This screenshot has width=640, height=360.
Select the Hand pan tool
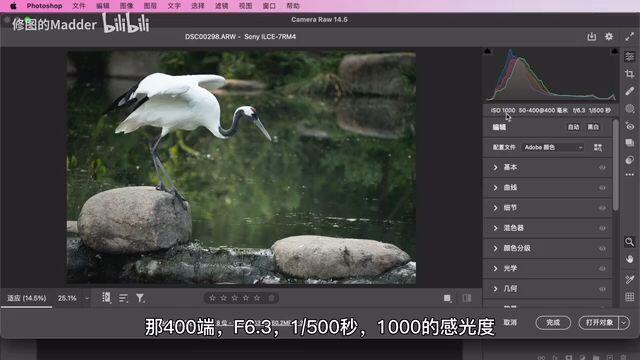(x=629, y=259)
